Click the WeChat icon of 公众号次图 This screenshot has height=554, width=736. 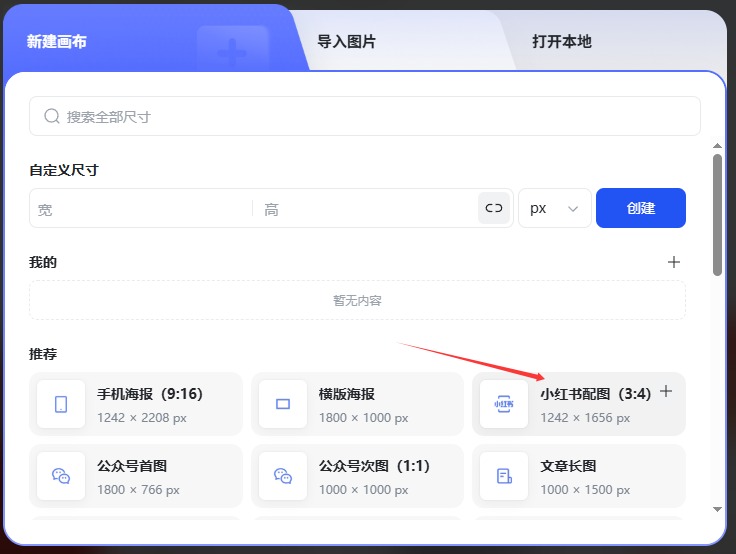[x=283, y=476]
